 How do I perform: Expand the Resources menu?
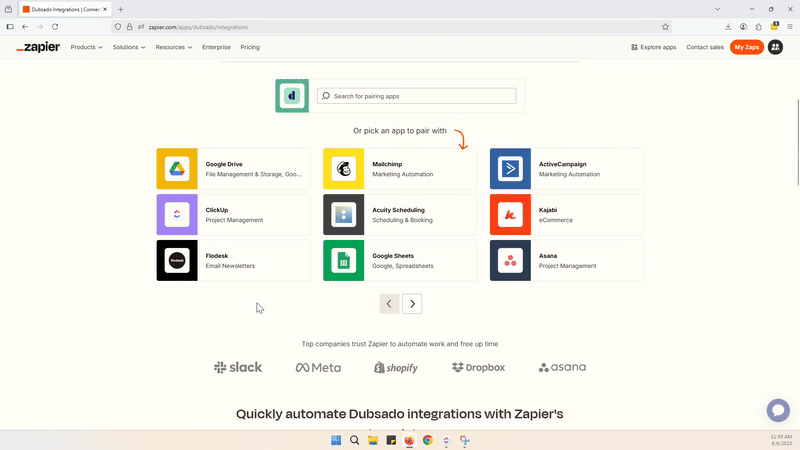173,47
